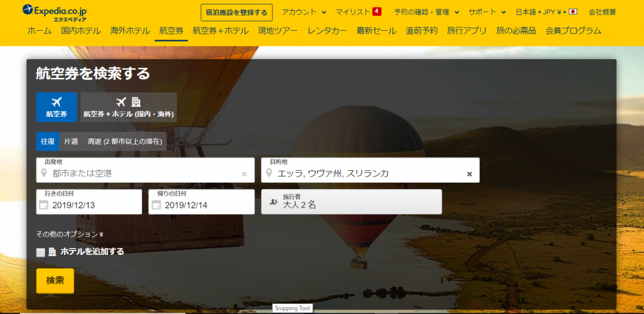Open the レンタカー nav item
This screenshot has width=644, height=314.
[x=327, y=31]
